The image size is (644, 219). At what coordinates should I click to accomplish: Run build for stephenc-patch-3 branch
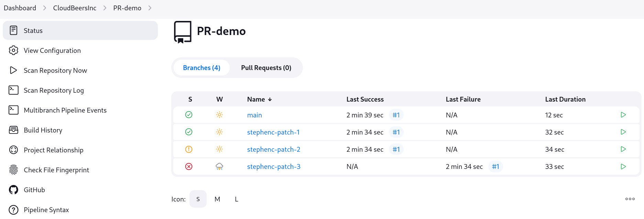click(623, 166)
